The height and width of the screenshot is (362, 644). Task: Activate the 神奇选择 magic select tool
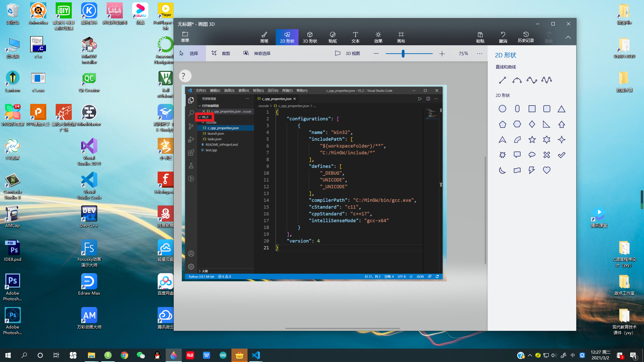pos(257,53)
